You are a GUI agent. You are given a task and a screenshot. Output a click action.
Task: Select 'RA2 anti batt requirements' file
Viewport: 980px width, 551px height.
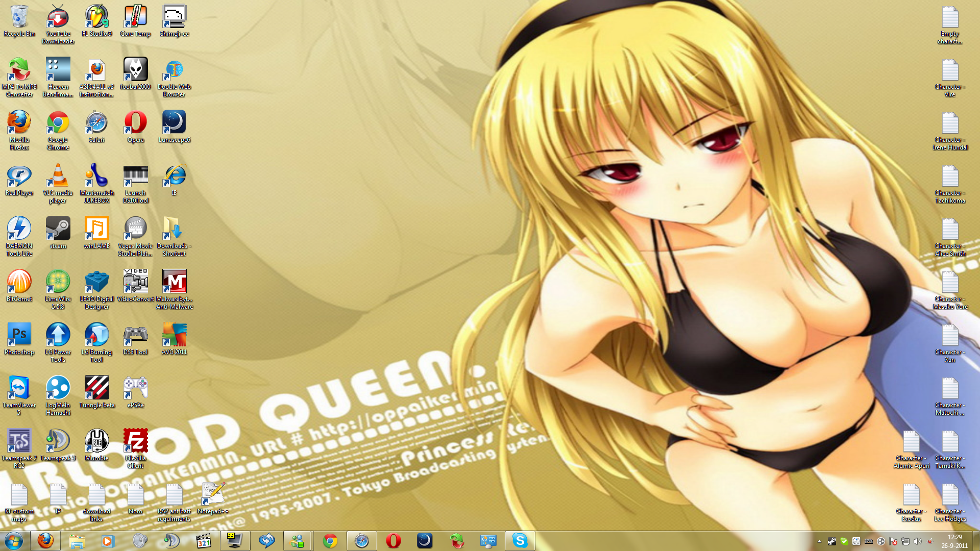point(175,502)
